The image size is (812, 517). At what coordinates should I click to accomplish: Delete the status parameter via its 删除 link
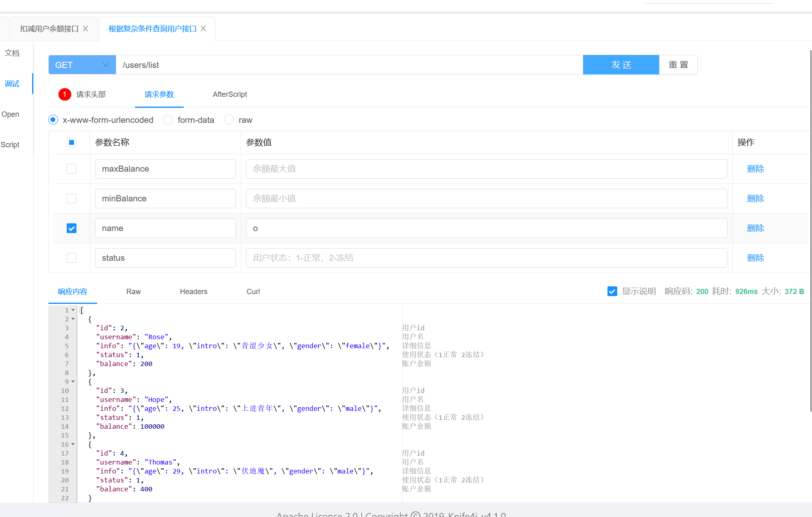click(755, 257)
